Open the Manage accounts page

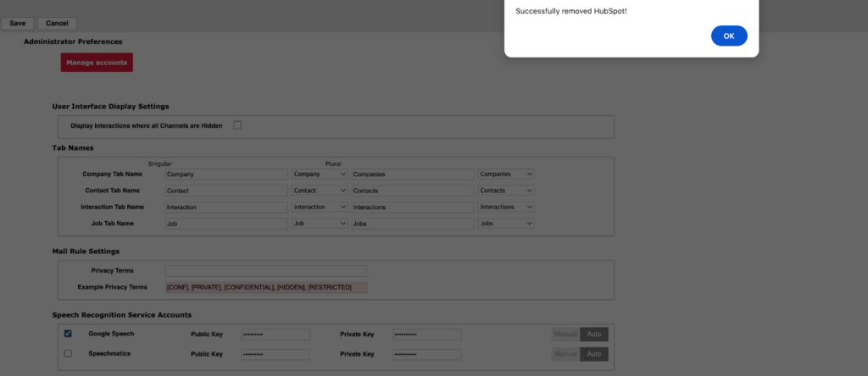click(x=97, y=63)
